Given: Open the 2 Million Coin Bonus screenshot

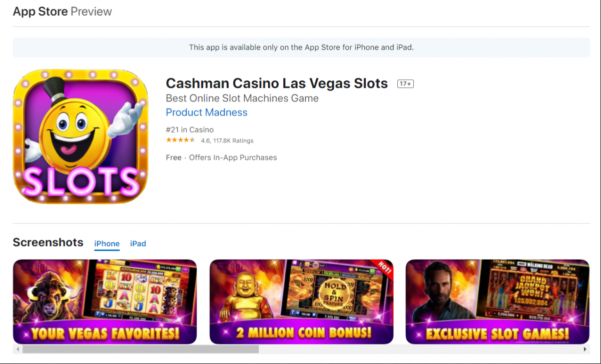Looking at the screenshot, I should click(301, 301).
